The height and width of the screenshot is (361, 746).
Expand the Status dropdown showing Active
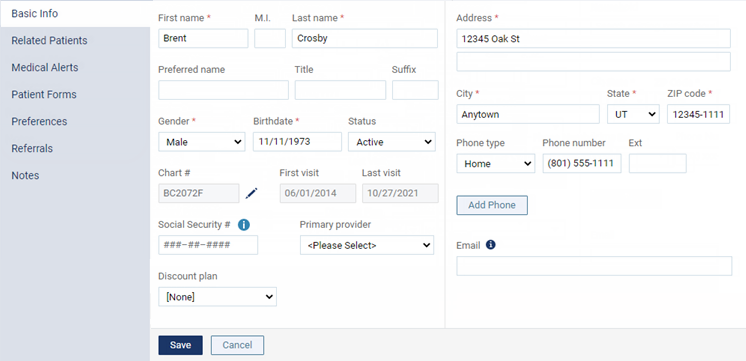coord(392,142)
